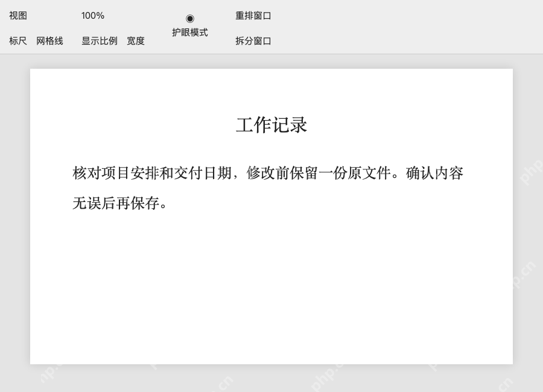Click the paragraph line starting 核对项目安排
This screenshot has width=543, height=392.
click(x=268, y=173)
